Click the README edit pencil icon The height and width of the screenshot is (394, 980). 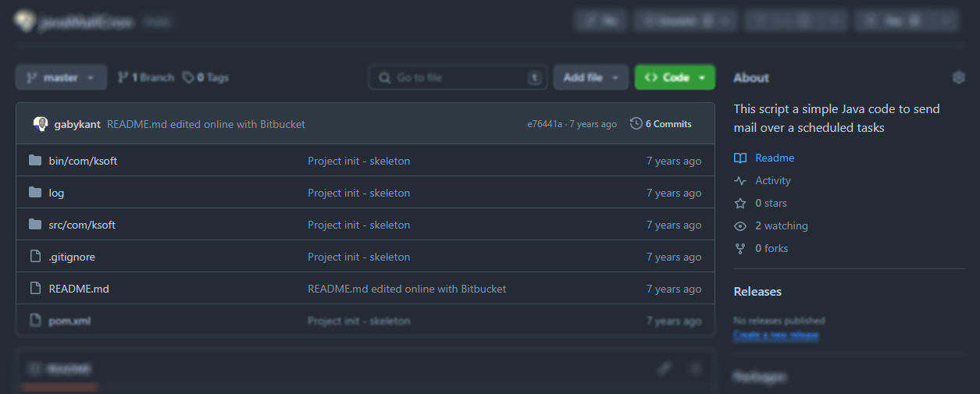tap(665, 368)
